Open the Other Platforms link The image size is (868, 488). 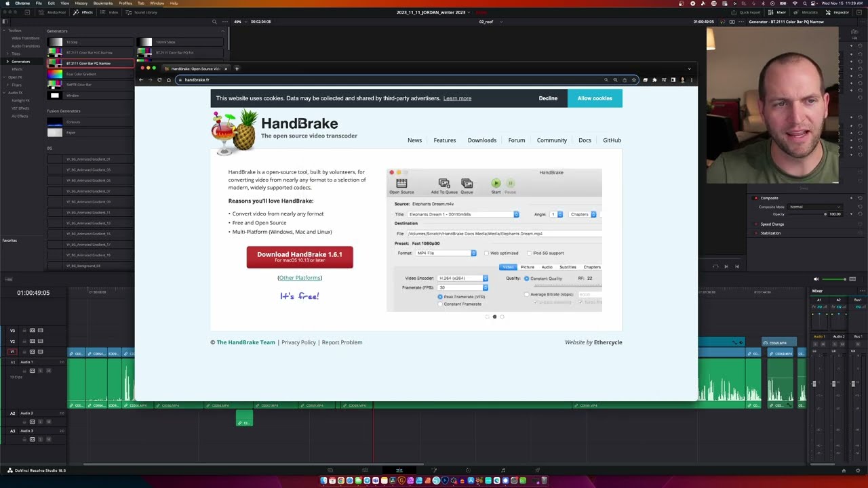click(300, 278)
